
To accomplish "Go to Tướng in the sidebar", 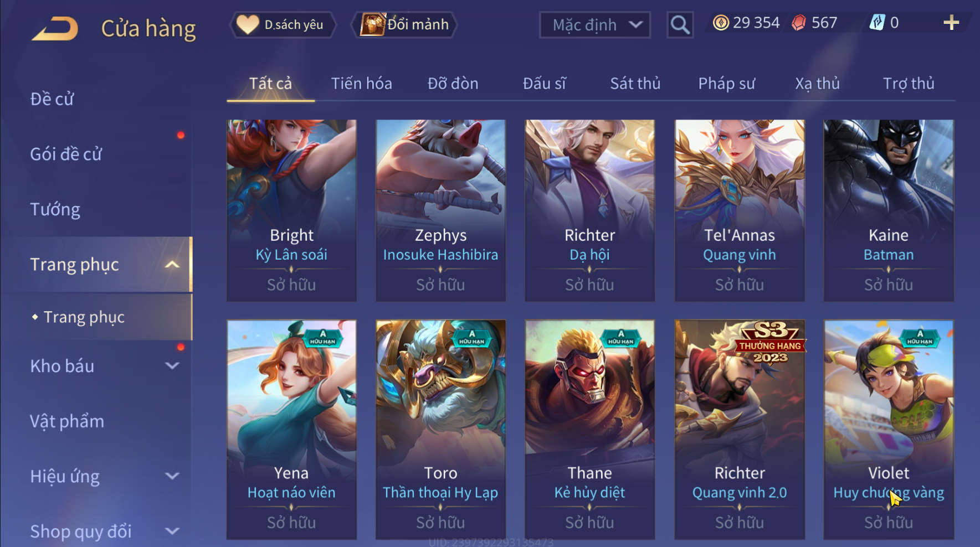I will (55, 209).
